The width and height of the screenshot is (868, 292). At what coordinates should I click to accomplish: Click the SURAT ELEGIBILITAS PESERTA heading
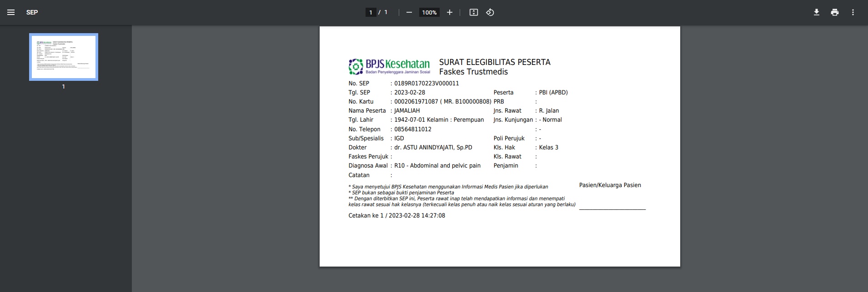495,62
